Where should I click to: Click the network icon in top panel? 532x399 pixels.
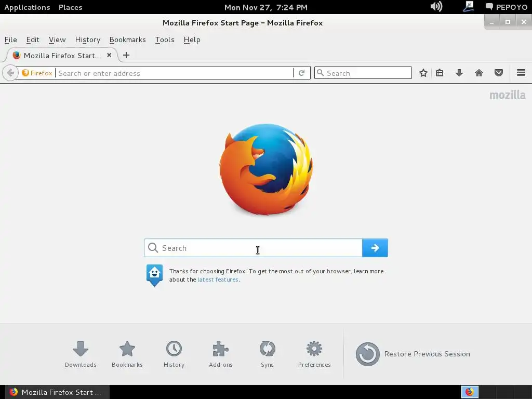point(469,7)
